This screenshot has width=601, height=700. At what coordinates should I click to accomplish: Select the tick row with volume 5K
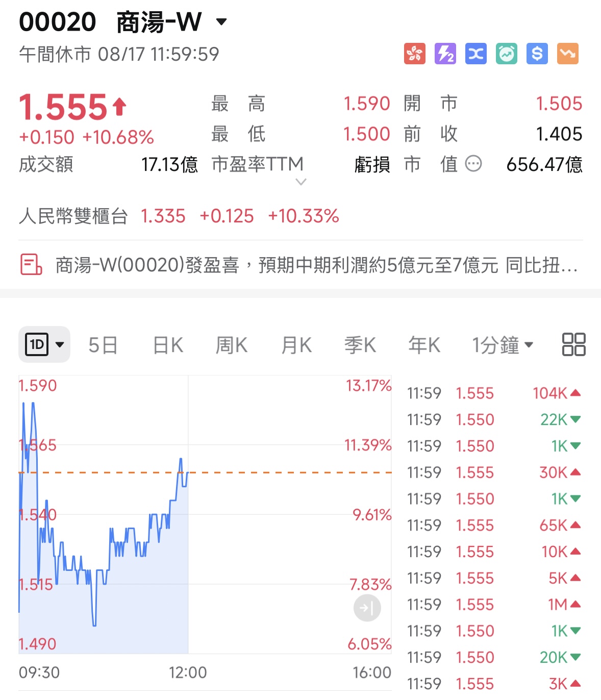pos(494,579)
